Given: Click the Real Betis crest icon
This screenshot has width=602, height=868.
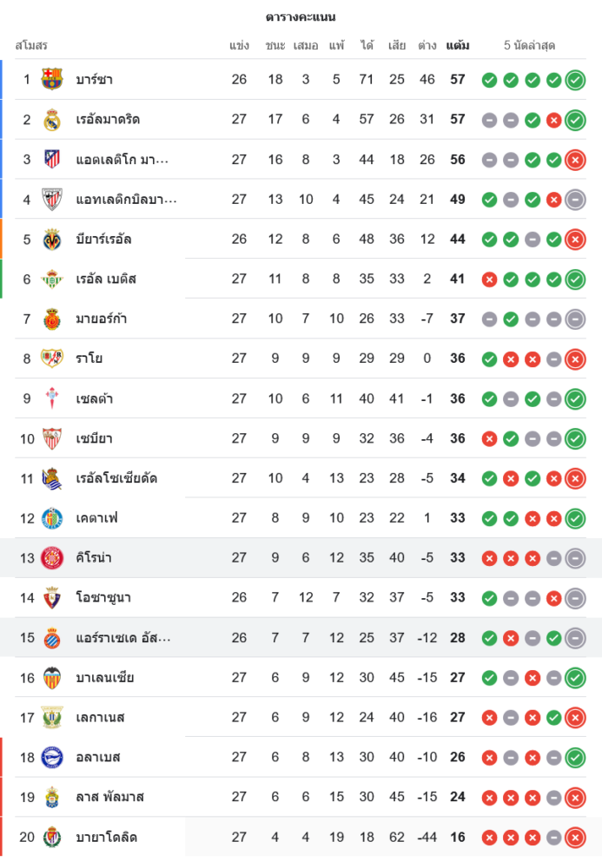Looking at the screenshot, I should pos(52,279).
